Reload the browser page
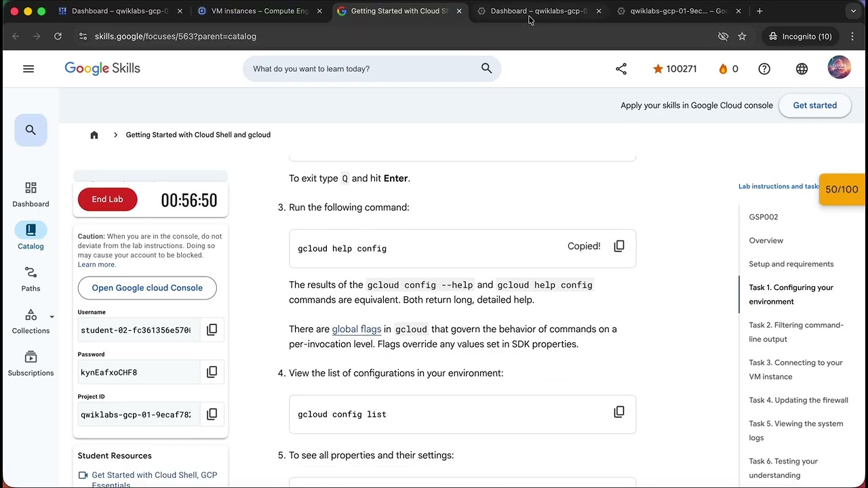The image size is (868, 488). (58, 36)
